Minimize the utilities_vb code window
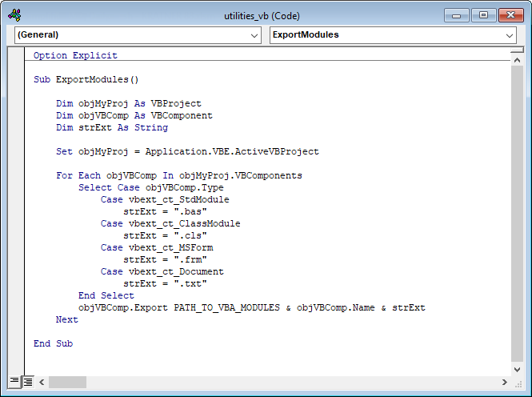The image size is (532, 397). [x=456, y=16]
